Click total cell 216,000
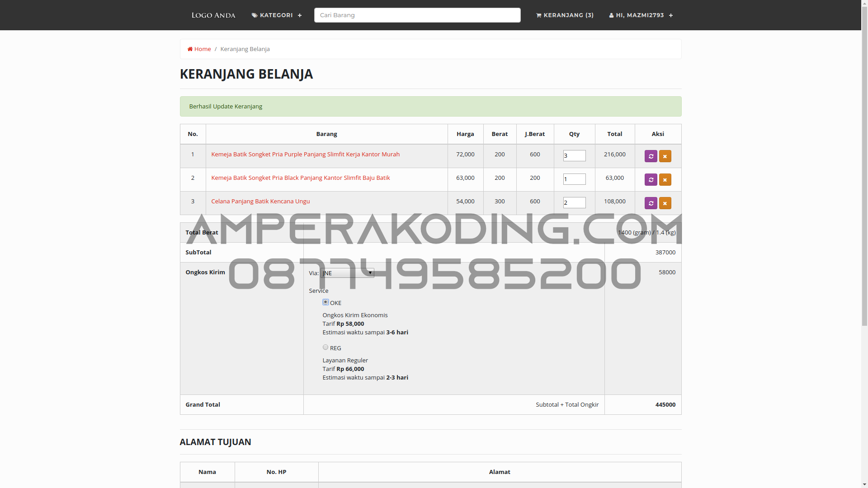 tap(615, 154)
